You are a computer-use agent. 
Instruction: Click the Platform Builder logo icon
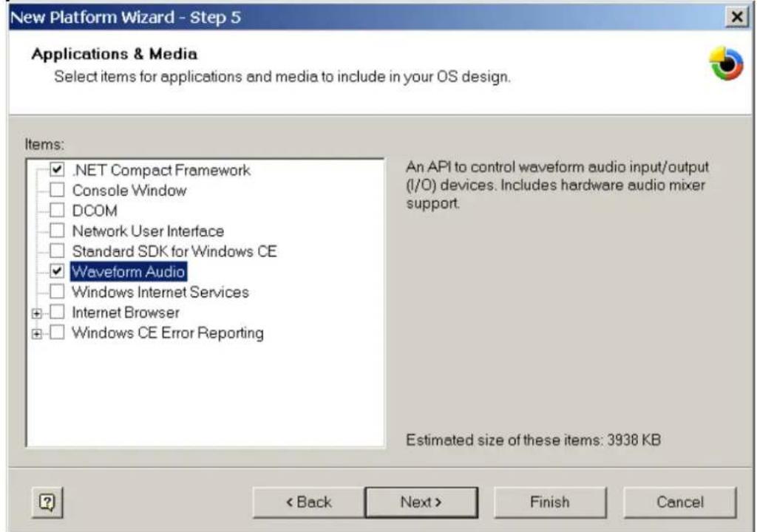tap(726, 64)
